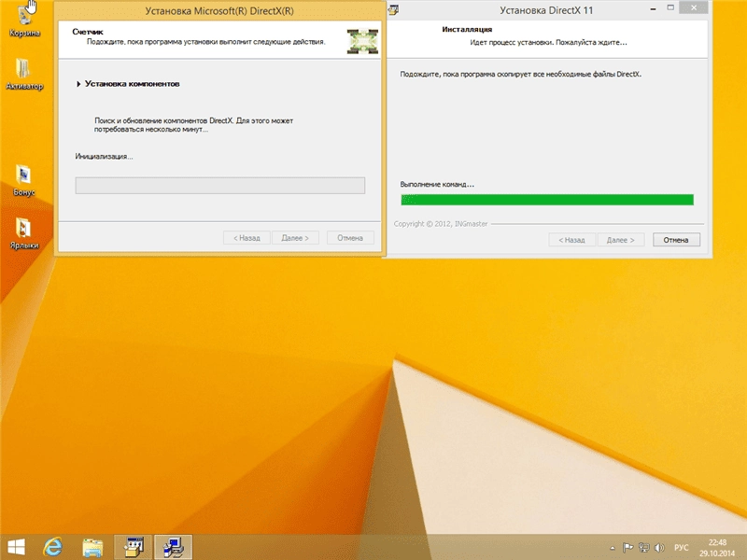The height and width of the screenshot is (560, 747).
Task: Click the Инициализация... status text
Action: coord(104,157)
